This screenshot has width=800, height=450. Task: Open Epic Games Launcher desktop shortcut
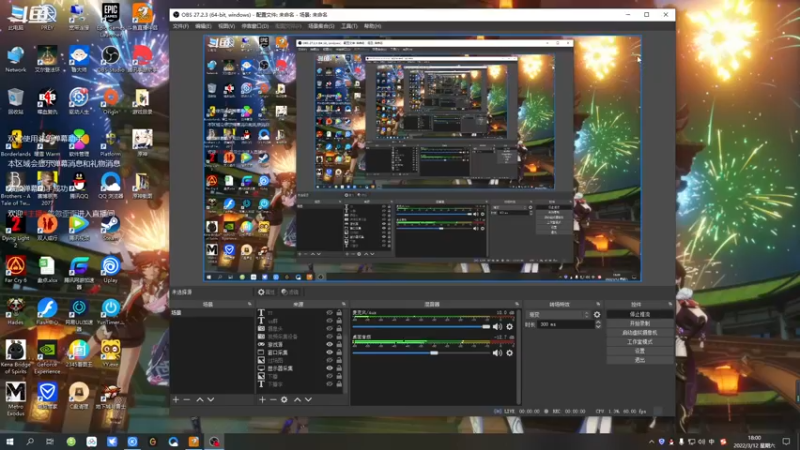pyautogui.click(x=110, y=17)
